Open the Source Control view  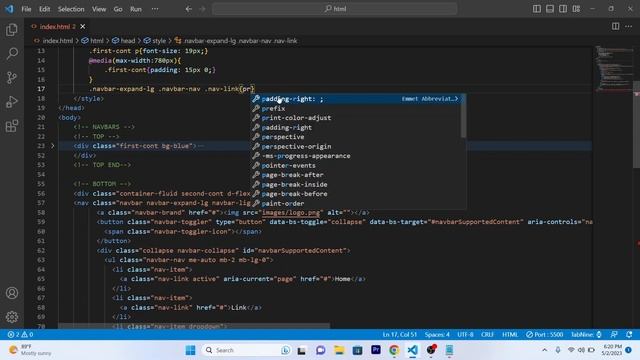pyautogui.click(x=12, y=78)
